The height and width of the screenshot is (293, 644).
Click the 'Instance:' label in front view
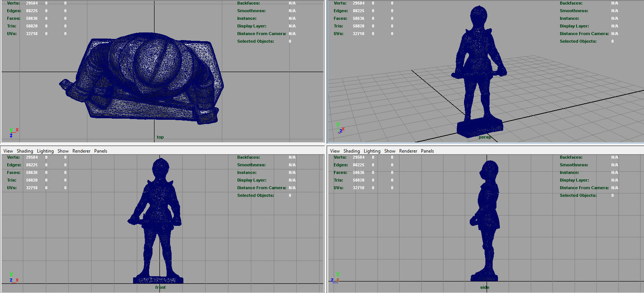point(247,172)
